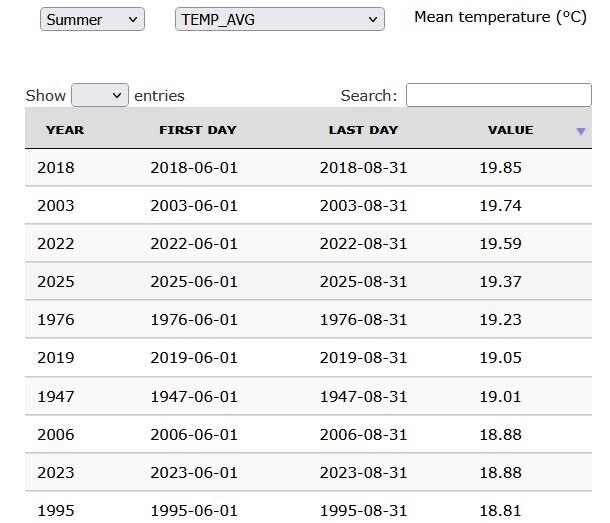This screenshot has height=523, width=610.
Task: Select the 2018 row year cell
Action: (56, 167)
